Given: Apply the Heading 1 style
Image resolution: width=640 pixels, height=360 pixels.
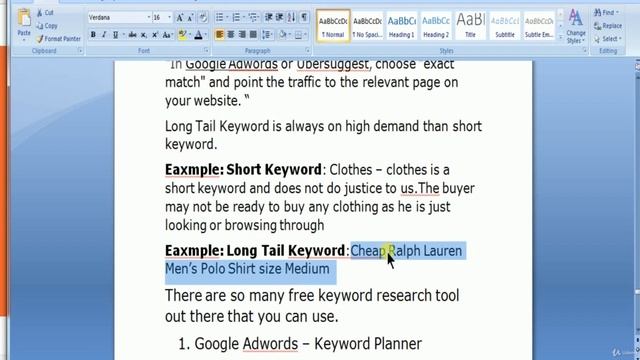Looking at the screenshot, I should pyautogui.click(x=402, y=26).
